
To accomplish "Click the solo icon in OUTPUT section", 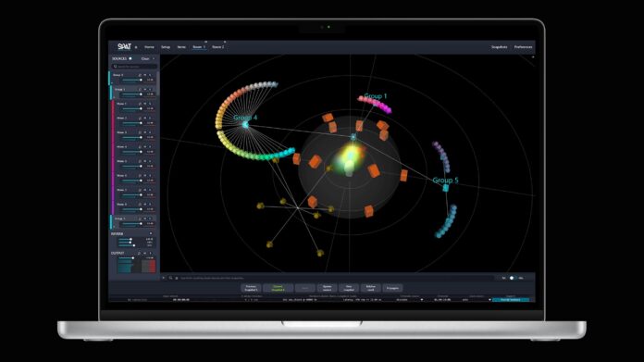I will pyautogui.click(x=150, y=253).
